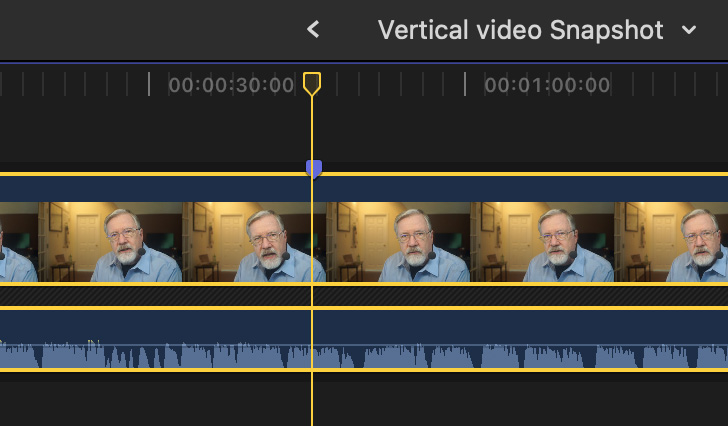
Task: Click the leftmost cut-off video thumbnail
Action: [18, 242]
